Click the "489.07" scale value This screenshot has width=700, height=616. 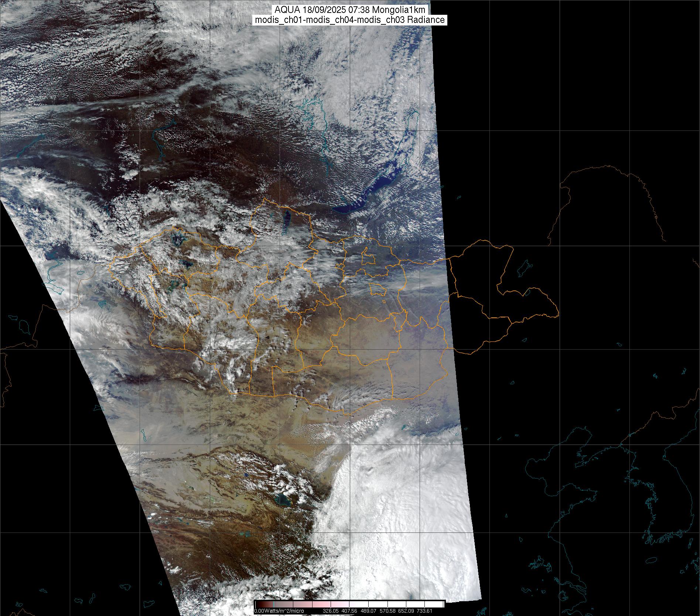click(368, 611)
